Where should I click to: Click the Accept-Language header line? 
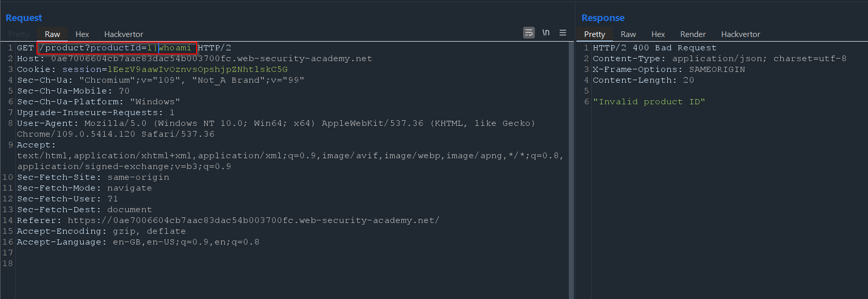pyautogui.click(x=138, y=242)
